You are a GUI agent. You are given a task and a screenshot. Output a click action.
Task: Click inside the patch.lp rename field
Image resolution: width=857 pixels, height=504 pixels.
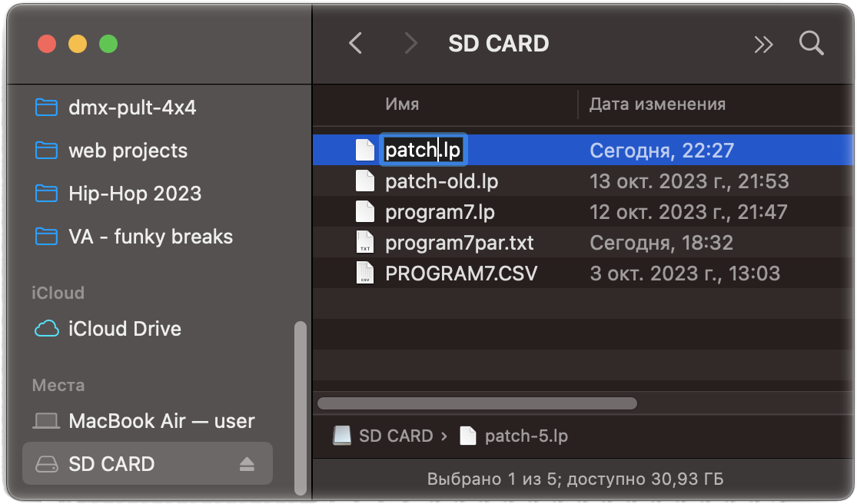click(423, 150)
